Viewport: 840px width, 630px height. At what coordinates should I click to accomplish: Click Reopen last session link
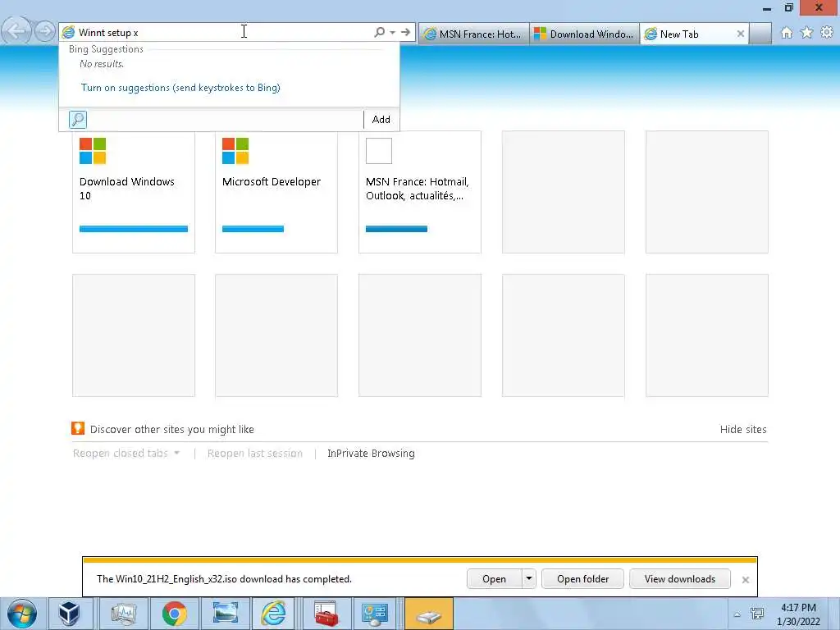255,453
